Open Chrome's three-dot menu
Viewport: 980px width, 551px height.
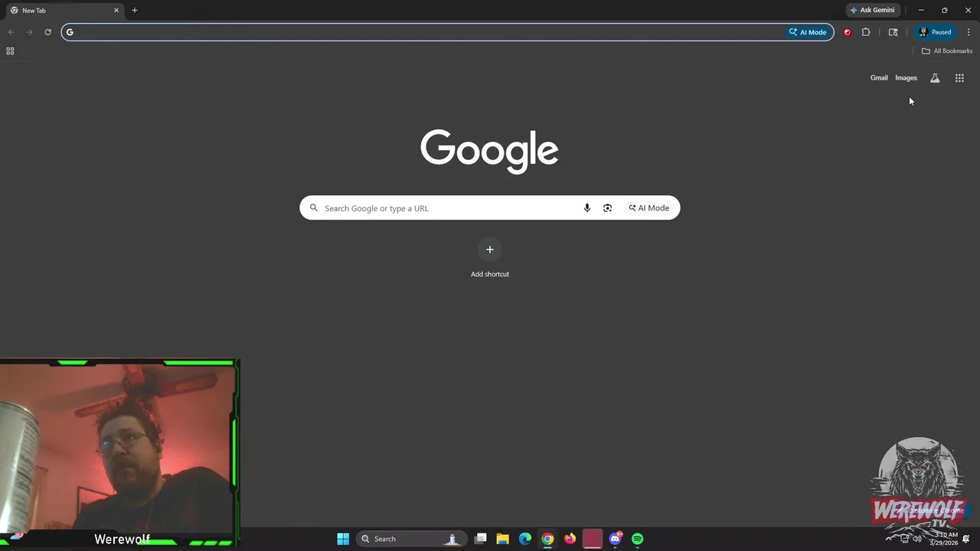coord(969,32)
